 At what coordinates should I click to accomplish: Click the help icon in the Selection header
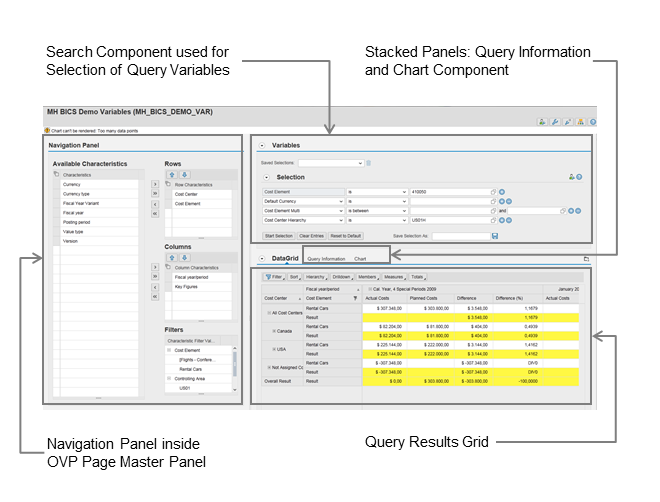click(x=579, y=177)
